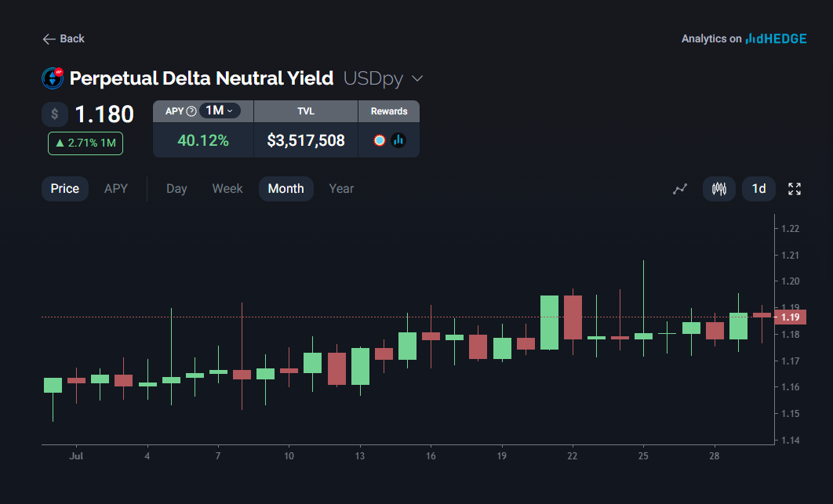The image size is (833, 504).
Task: Click the dollar sign currency icon
Action: [x=55, y=114]
